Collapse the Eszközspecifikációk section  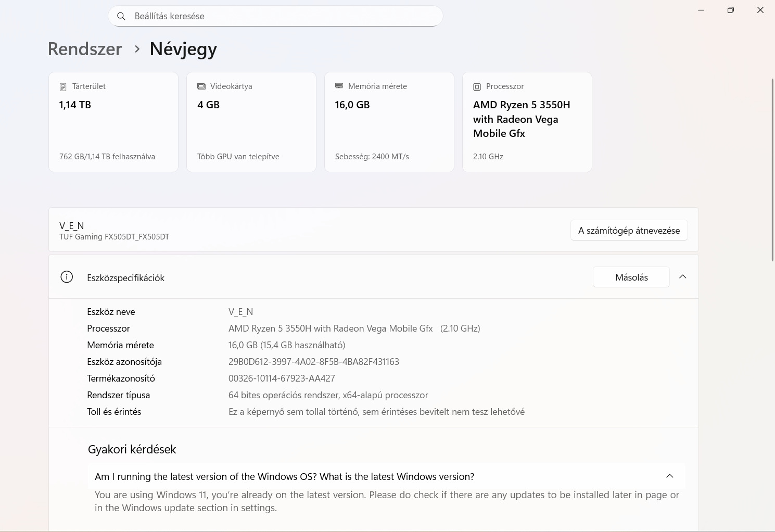click(x=683, y=277)
